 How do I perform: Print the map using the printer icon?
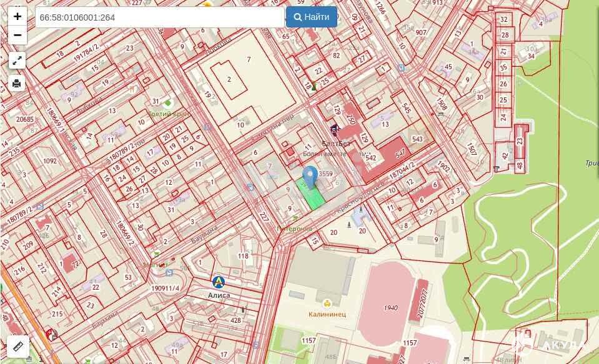click(x=17, y=83)
